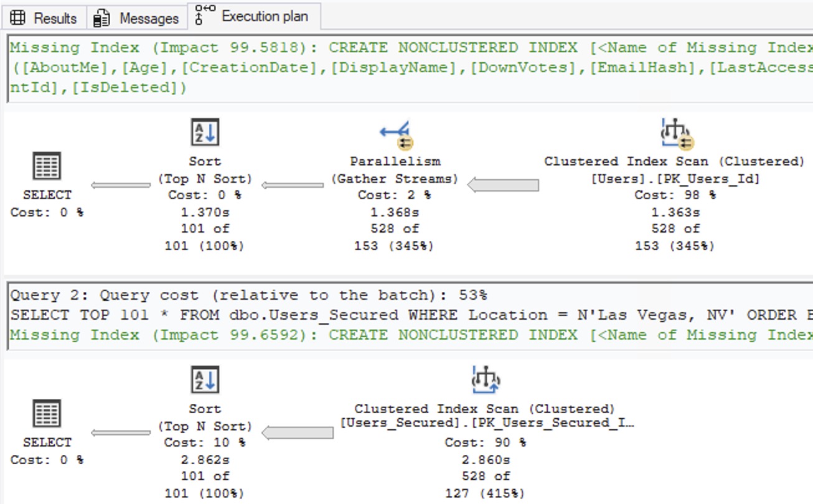This screenshot has width=813, height=504.
Task: Click the Execution plan tab tree icon
Action: pyautogui.click(x=205, y=16)
